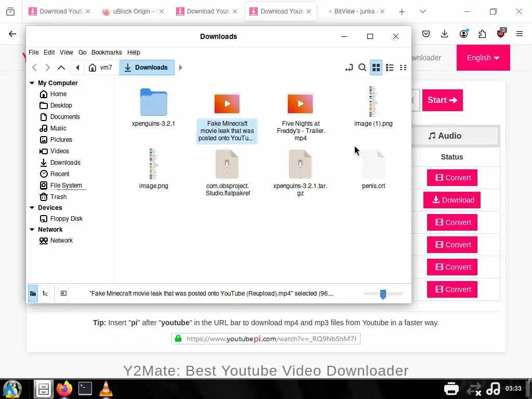Image resolution: width=532 pixels, height=399 pixels.
Task: Open the Firefox extensions menu
Action: 482,34
